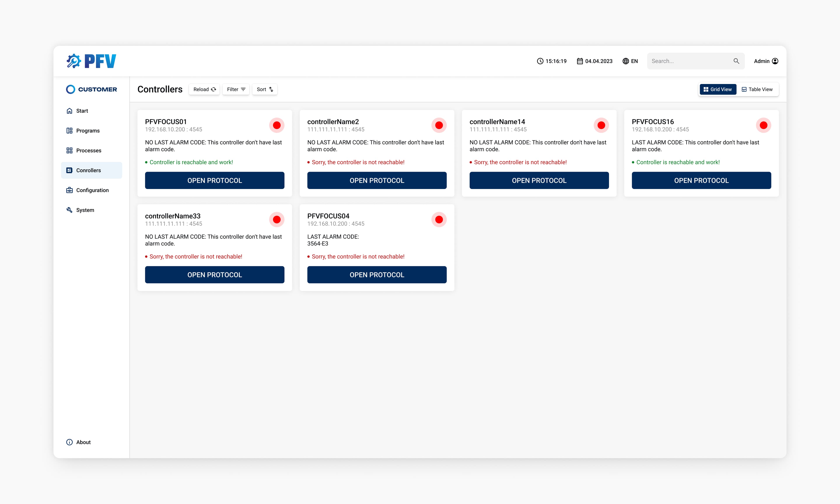Click the calendar icon beside 04.04.2023

[x=580, y=61]
